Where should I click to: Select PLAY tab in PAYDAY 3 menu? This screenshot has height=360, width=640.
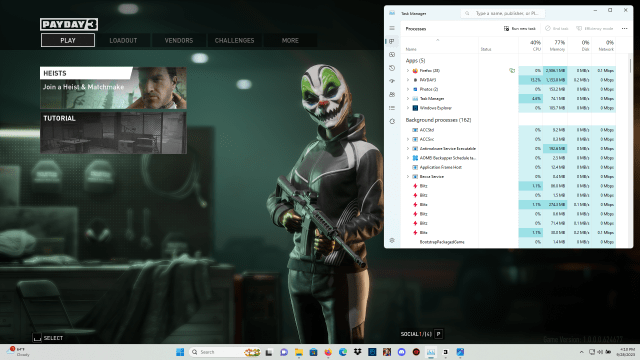coord(68,40)
